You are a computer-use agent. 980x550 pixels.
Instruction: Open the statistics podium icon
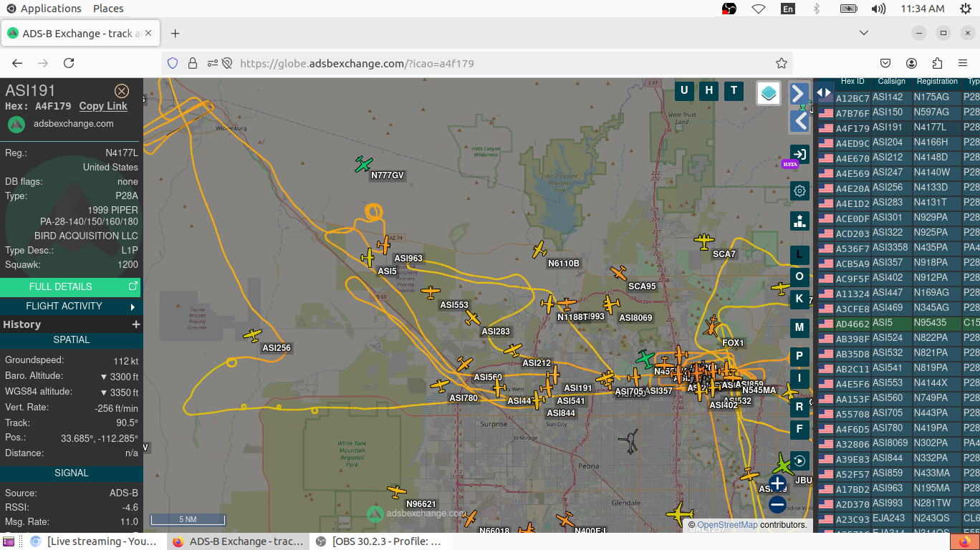pos(800,221)
